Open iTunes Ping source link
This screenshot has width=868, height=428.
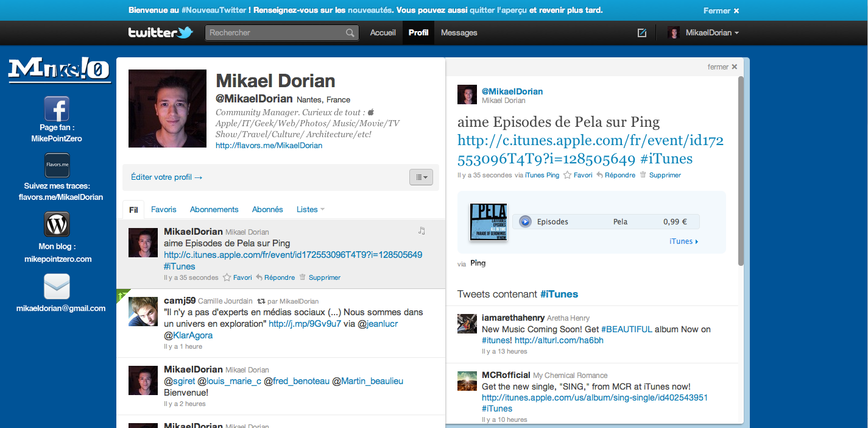[x=542, y=175]
